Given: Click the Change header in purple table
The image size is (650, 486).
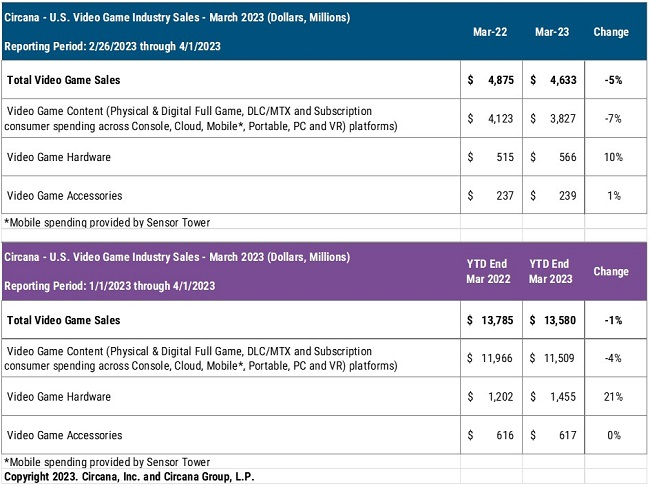Looking at the screenshot, I should point(611,271).
